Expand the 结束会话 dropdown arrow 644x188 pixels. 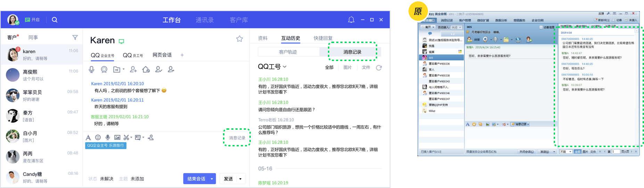point(212,179)
